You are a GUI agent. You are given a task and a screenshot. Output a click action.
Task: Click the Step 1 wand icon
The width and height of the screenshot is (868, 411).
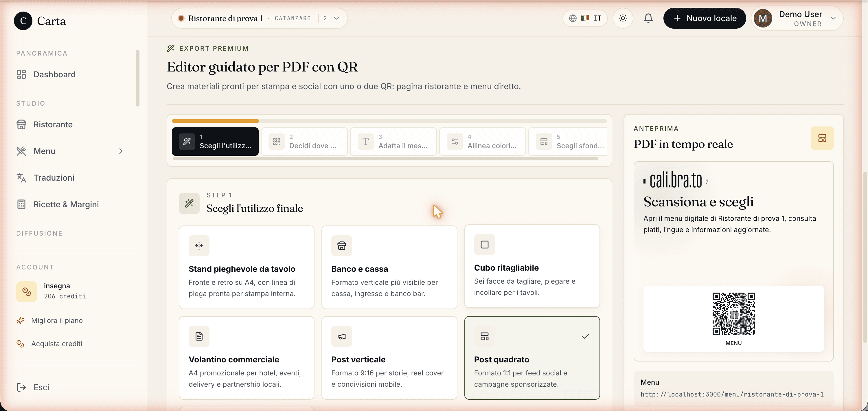(x=189, y=203)
